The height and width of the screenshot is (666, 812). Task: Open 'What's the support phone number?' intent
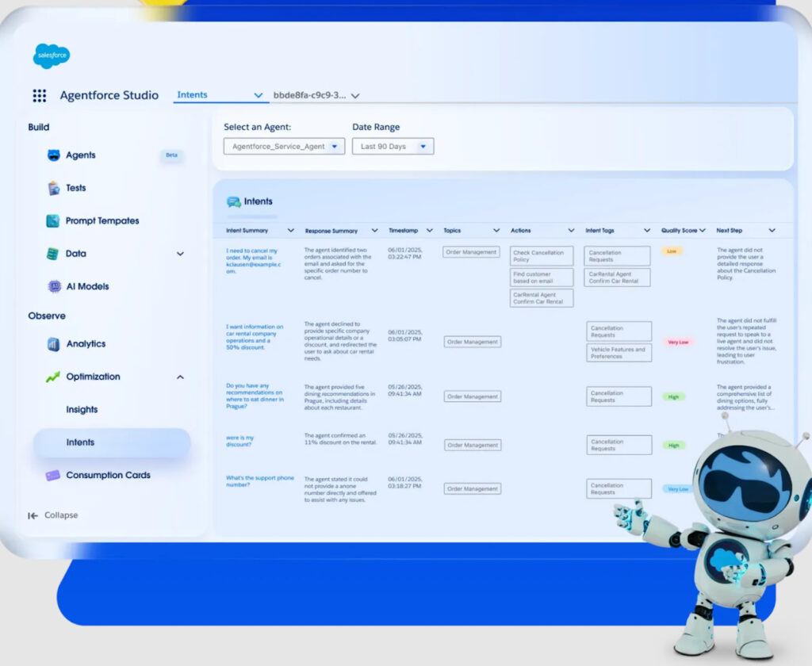pyautogui.click(x=260, y=481)
